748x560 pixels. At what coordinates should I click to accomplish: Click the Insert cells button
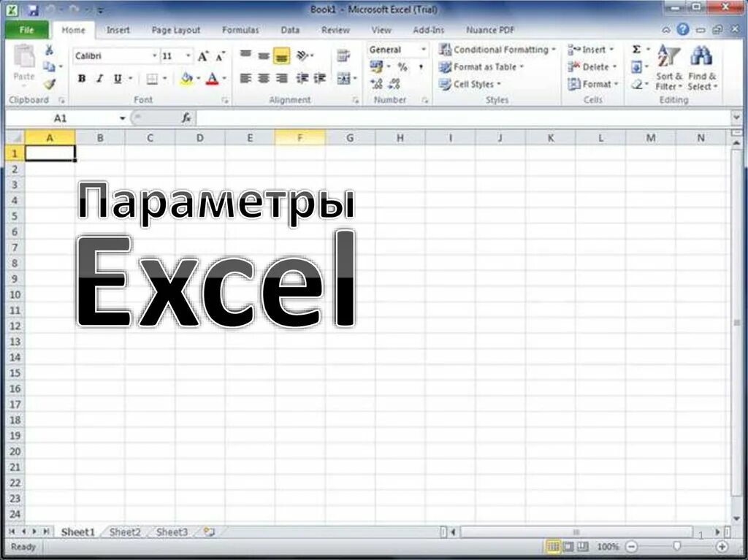pos(590,49)
